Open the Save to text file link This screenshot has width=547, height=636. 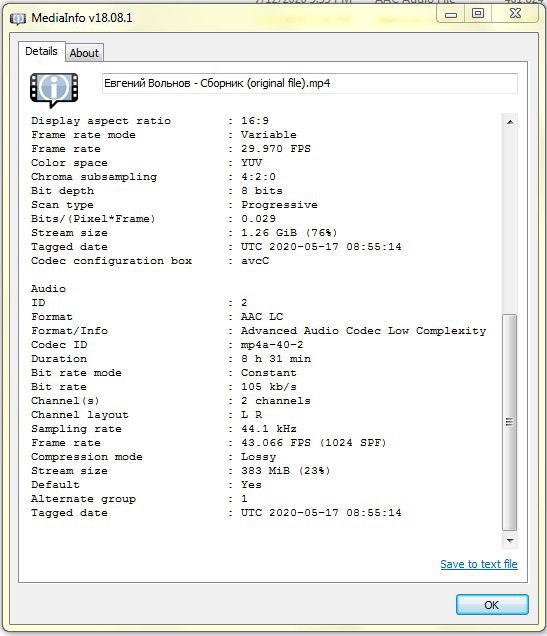pyautogui.click(x=479, y=564)
